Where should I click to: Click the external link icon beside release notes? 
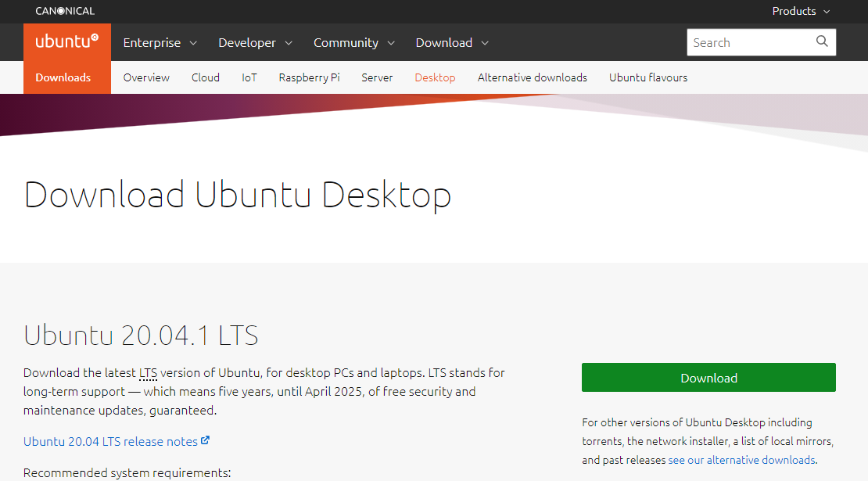click(206, 441)
